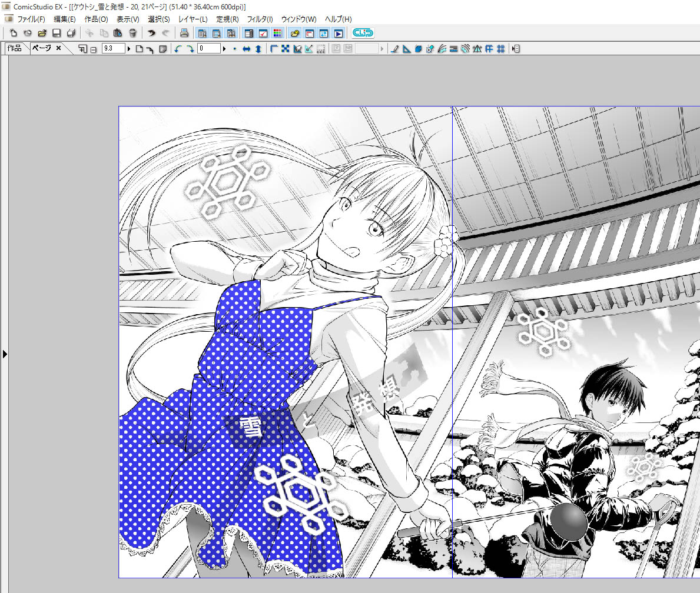Toggle the selection border display icon

(320, 49)
